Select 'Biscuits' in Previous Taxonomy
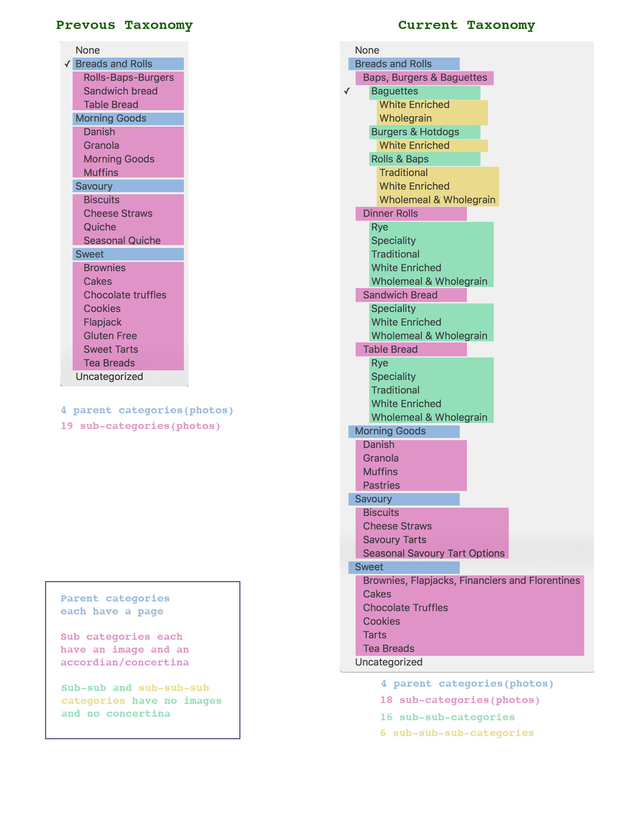644x814 pixels. [x=101, y=199]
